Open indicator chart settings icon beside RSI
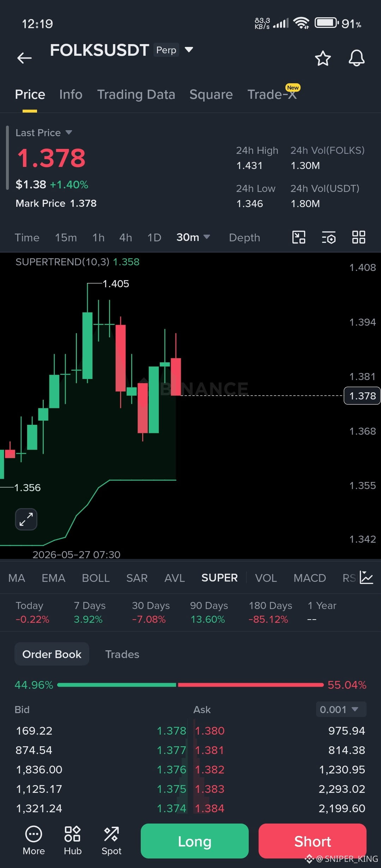 coord(366,578)
